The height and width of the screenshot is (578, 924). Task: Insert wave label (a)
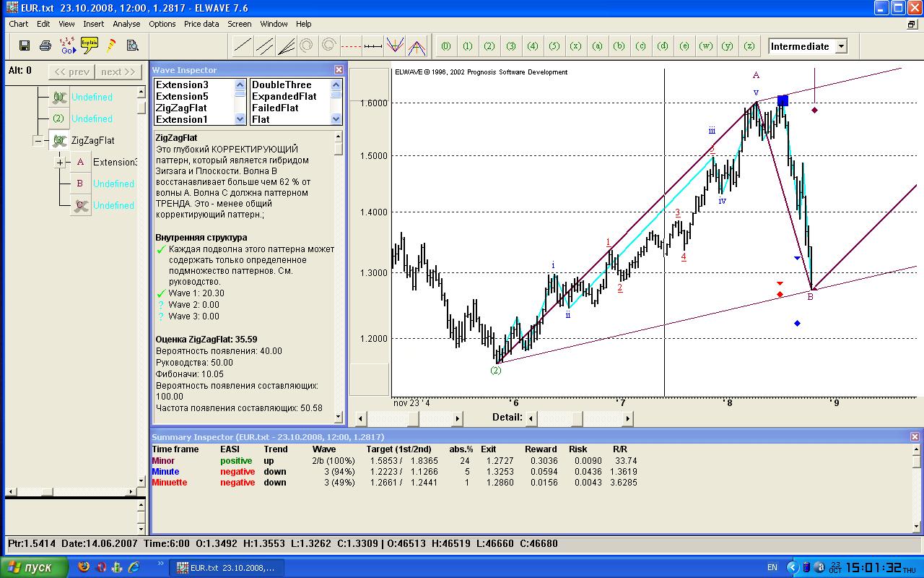[598, 46]
